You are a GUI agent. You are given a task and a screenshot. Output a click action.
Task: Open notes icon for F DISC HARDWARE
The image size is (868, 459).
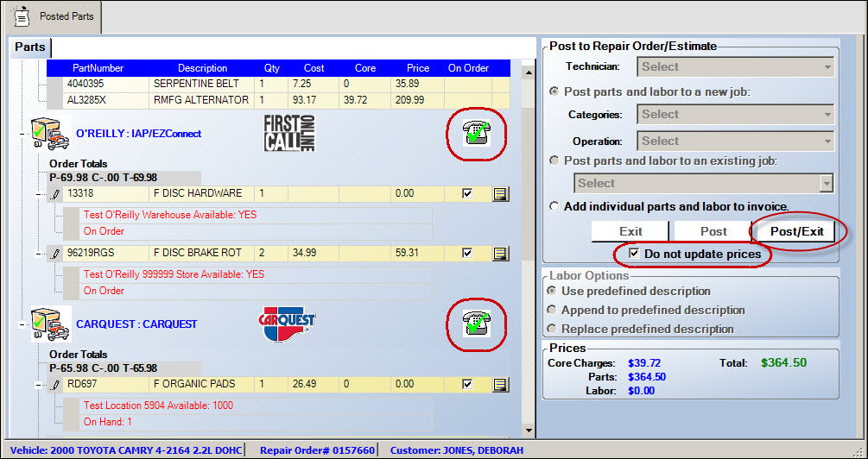(x=500, y=194)
